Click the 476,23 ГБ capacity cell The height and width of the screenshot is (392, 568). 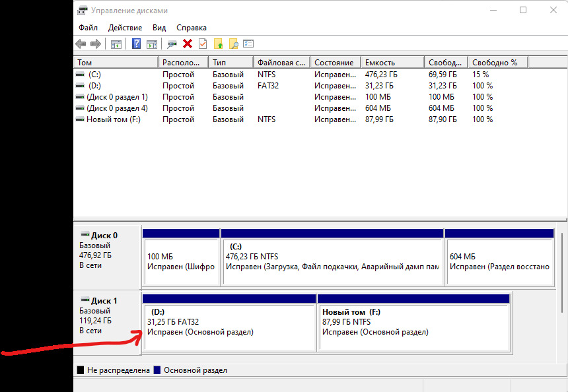click(x=381, y=75)
